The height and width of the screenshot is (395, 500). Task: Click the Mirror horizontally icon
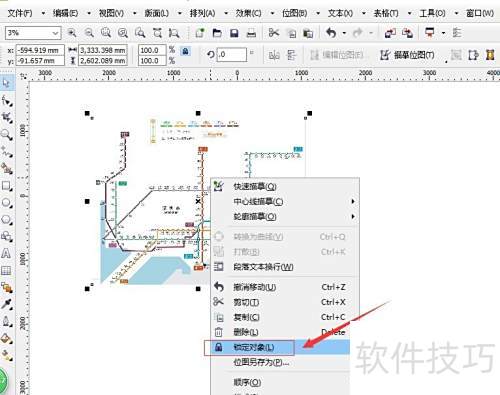[274, 55]
